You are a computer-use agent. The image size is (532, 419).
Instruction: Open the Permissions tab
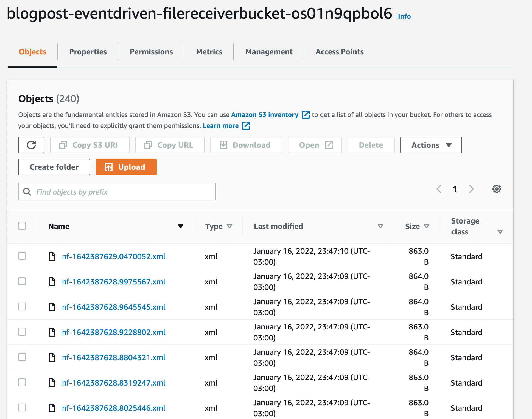pos(151,52)
